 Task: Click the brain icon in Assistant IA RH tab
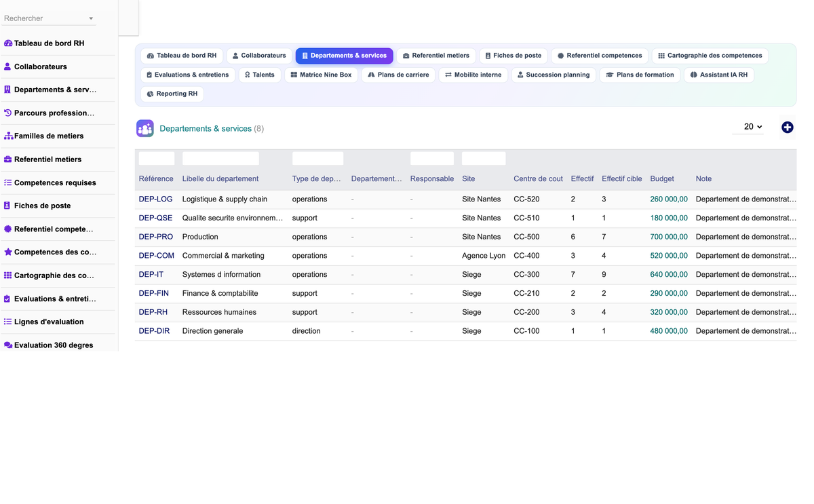[694, 75]
